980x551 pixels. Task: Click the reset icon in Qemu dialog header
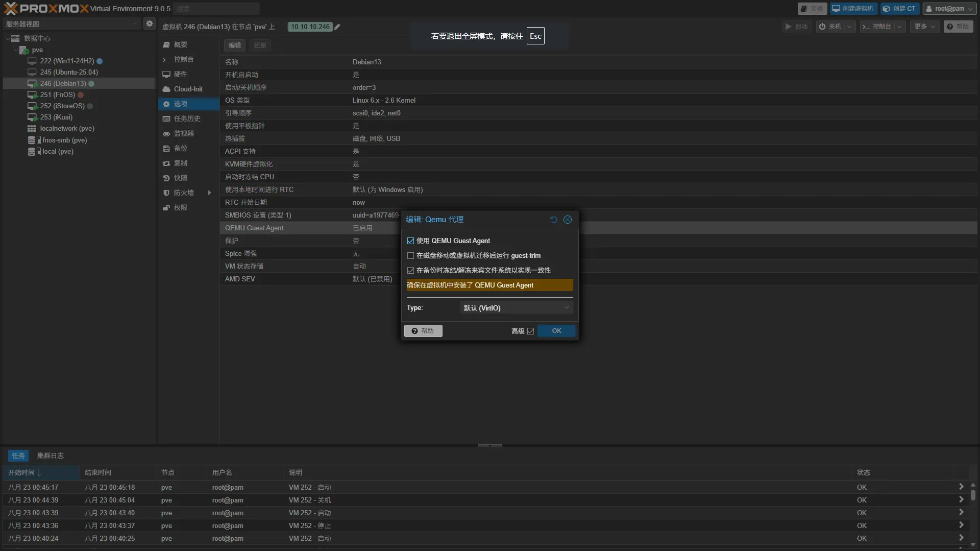tap(554, 220)
